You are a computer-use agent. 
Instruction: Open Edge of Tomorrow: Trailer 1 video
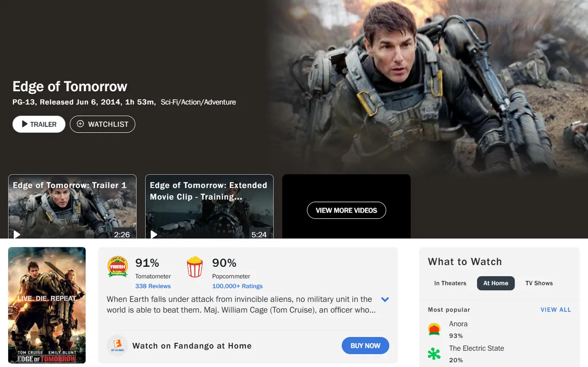coord(72,207)
